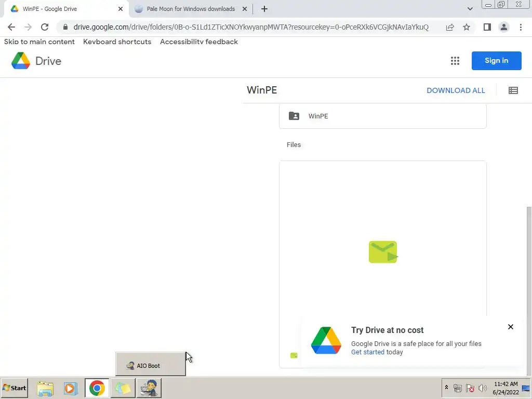Launch Windows Media Player from taskbar
This screenshot has width=532, height=399.
tap(71, 388)
